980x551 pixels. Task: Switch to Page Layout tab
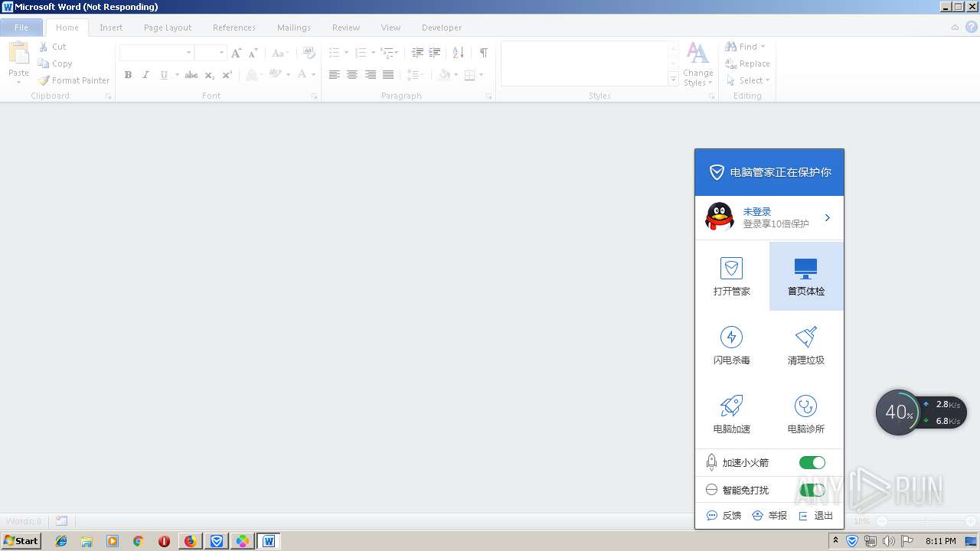coord(168,28)
